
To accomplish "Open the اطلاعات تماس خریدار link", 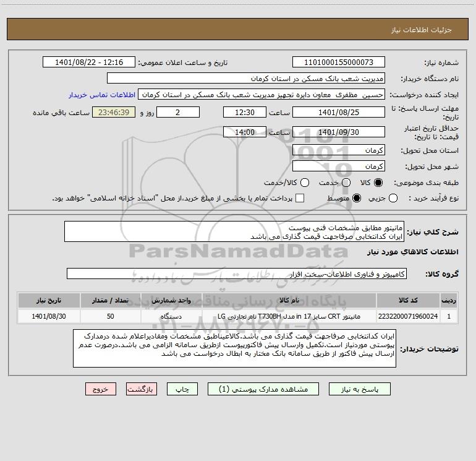I will point(102,95).
